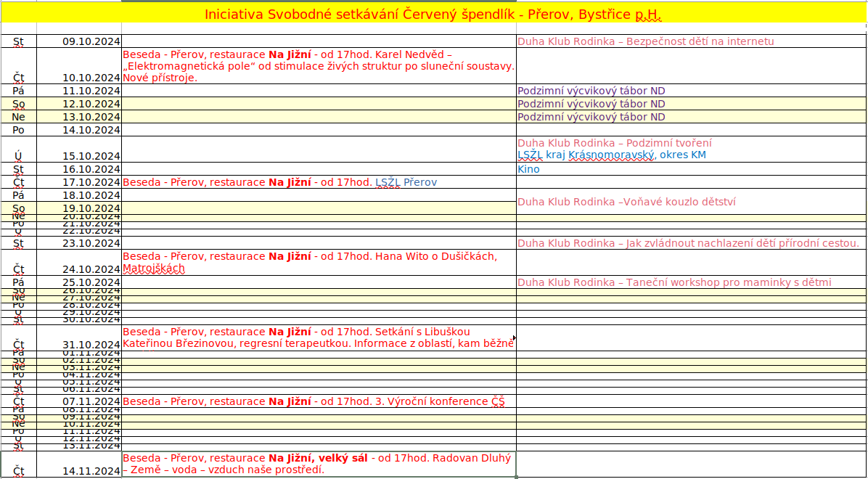
Task: Select the Radovan Dluhý beseda cell
Action: point(319,464)
